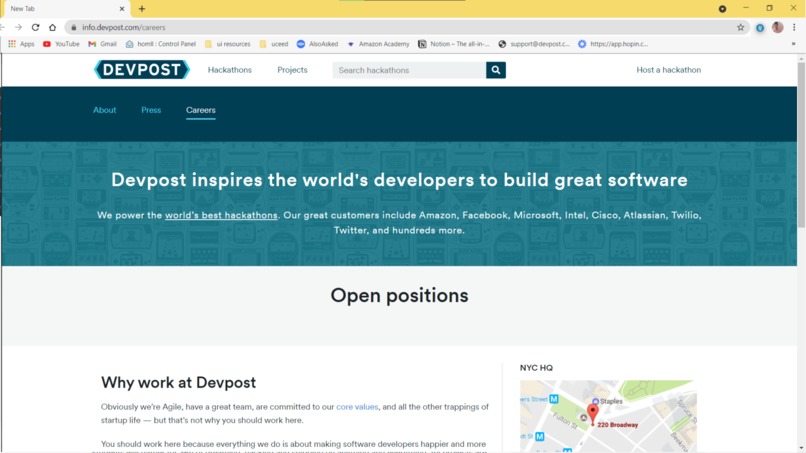Click the blue extension icon in toolbar
Image resolution: width=806 pixels, height=453 pixels.
coord(760,28)
